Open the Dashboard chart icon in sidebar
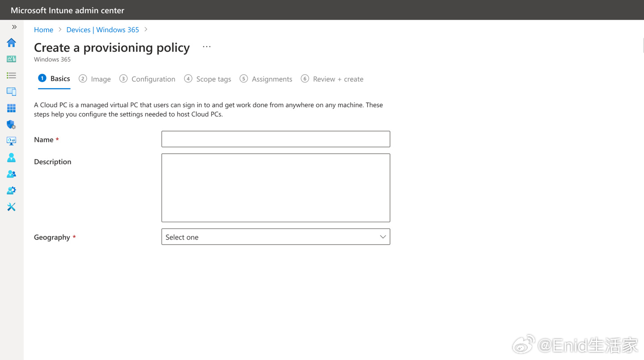The width and height of the screenshot is (644, 360). point(11,59)
